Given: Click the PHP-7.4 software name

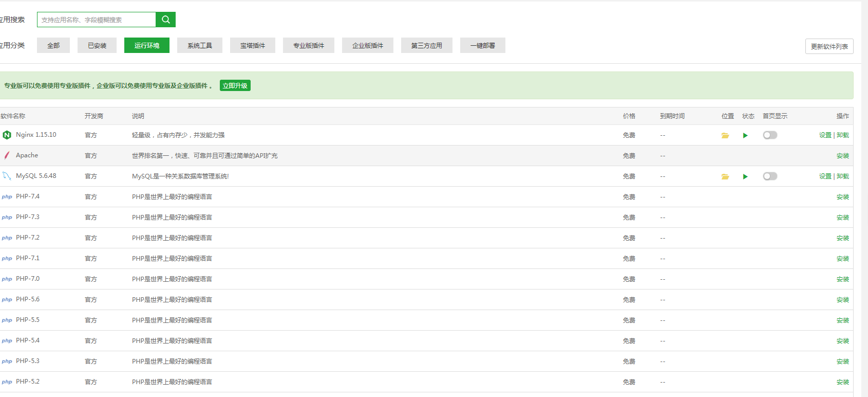Looking at the screenshot, I should 28,196.
